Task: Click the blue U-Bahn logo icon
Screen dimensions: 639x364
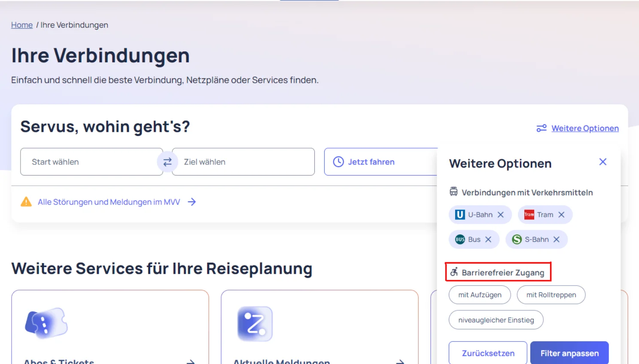Action: (x=460, y=215)
